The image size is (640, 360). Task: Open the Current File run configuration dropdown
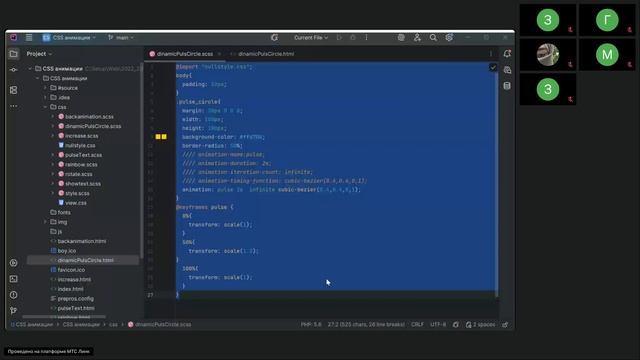pyautogui.click(x=311, y=38)
